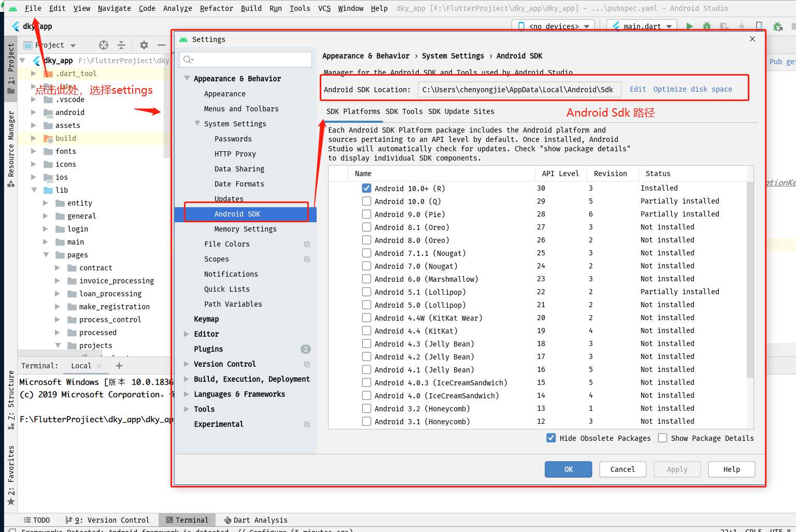This screenshot has width=796, height=532.
Task: Expand Tools settings group
Action: coord(187,409)
